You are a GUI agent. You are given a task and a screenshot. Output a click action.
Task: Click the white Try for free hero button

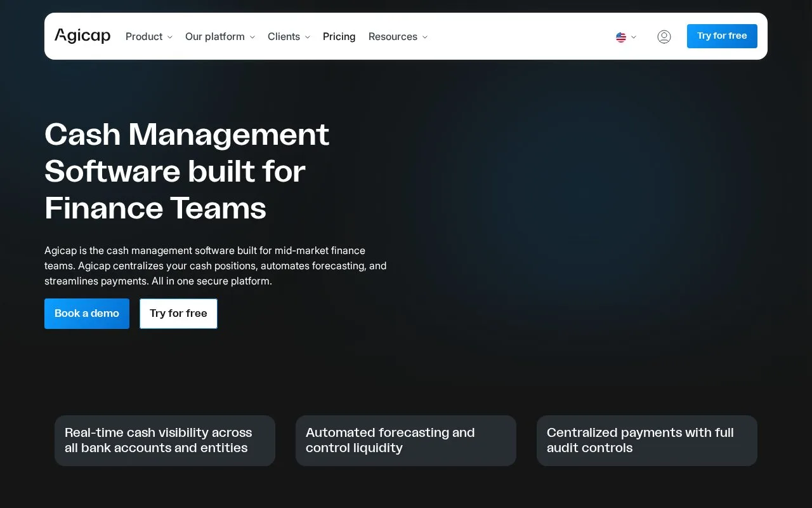pos(178,314)
